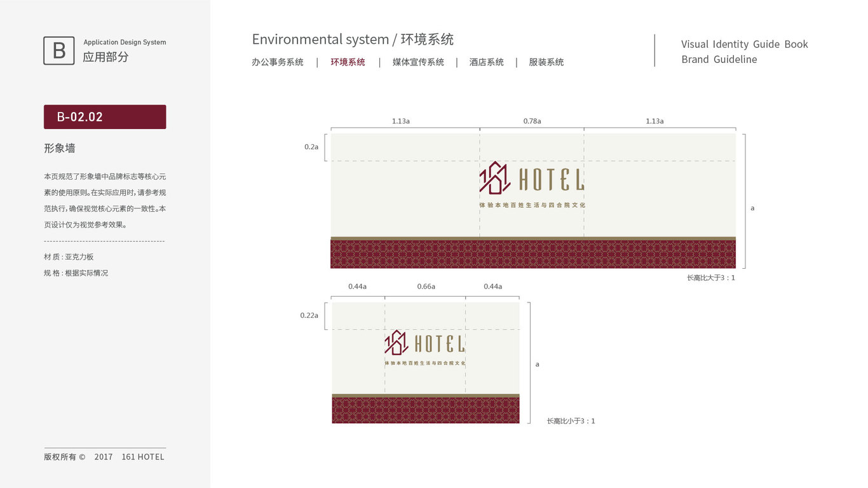Click the 长高比小于3 : 1 caption
The width and height of the screenshot is (868, 488).
click(571, 421)
